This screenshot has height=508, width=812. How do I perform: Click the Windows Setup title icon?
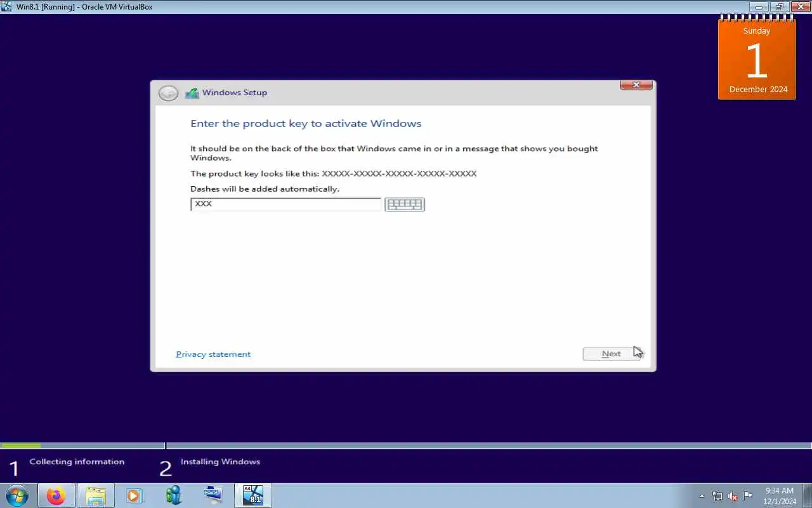(x=192, y=93)
